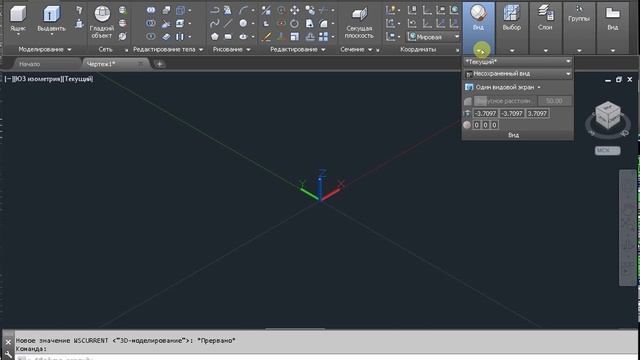
Task: Click the circle draw tool icon
Action: [243, 23]
